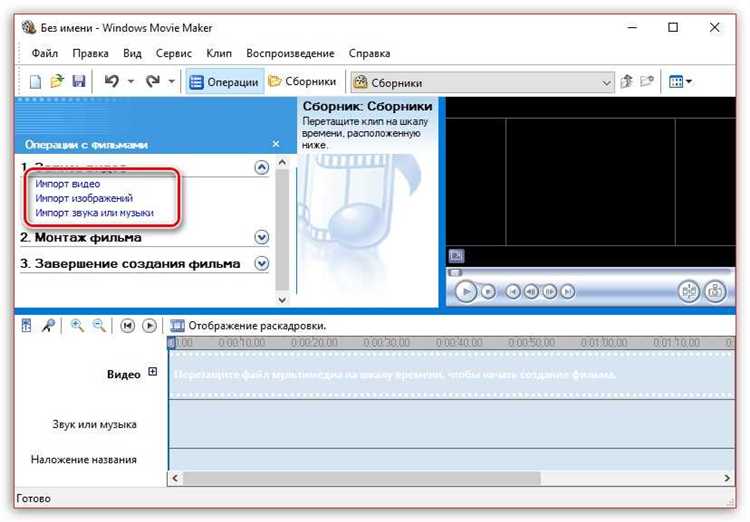This screenshot has height=522, width=750.
Task: Jump forward to the end in preview
Action: pos(567,291)
